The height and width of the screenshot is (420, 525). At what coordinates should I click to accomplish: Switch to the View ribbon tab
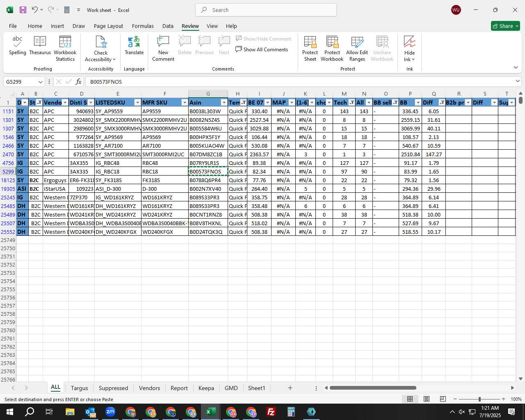[212, 26]
